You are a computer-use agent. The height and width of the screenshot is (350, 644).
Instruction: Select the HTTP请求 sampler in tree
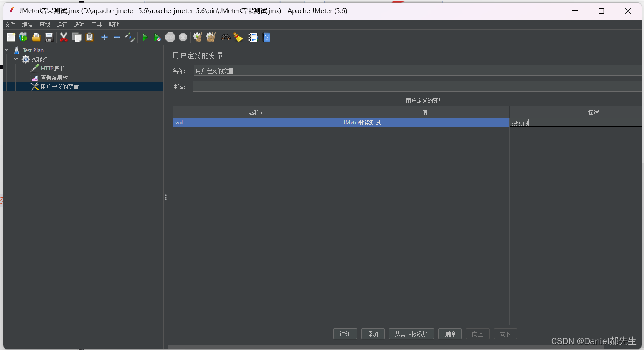[x=52, y=69]
